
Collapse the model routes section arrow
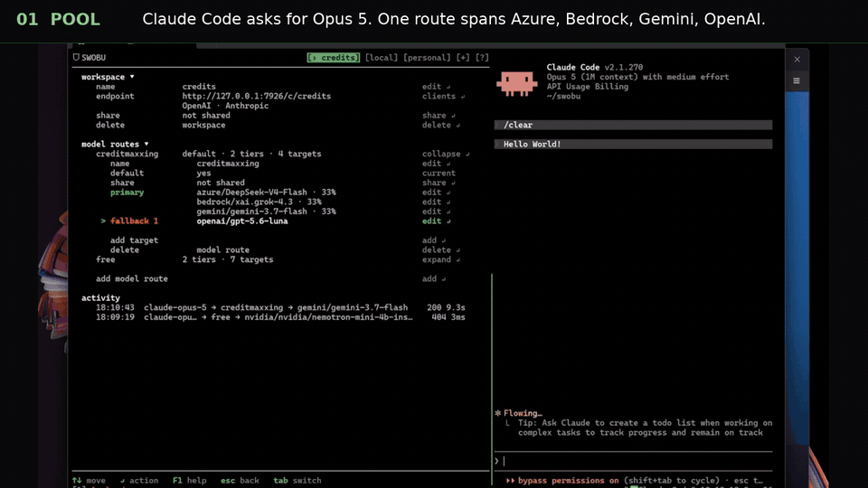146,144
